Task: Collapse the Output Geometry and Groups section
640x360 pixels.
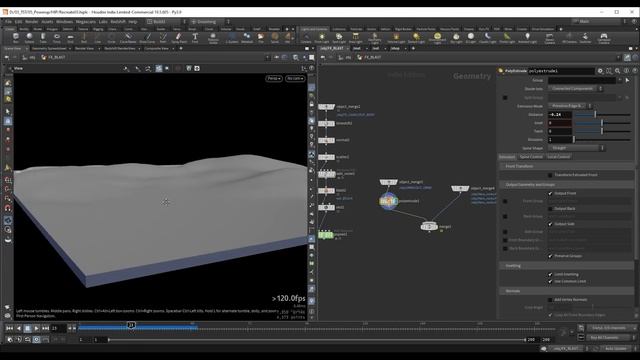Action: coord(567,184)
